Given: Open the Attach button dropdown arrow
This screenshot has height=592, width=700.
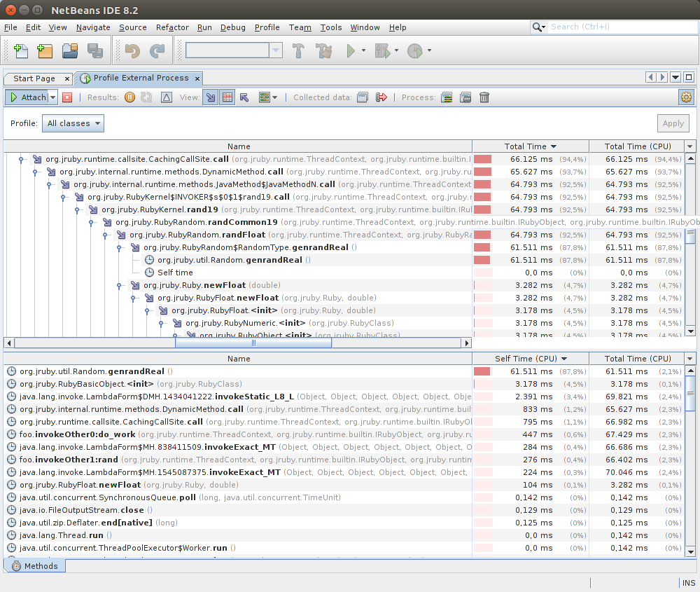Looking at the screenshot, I should tap(52, 97).
